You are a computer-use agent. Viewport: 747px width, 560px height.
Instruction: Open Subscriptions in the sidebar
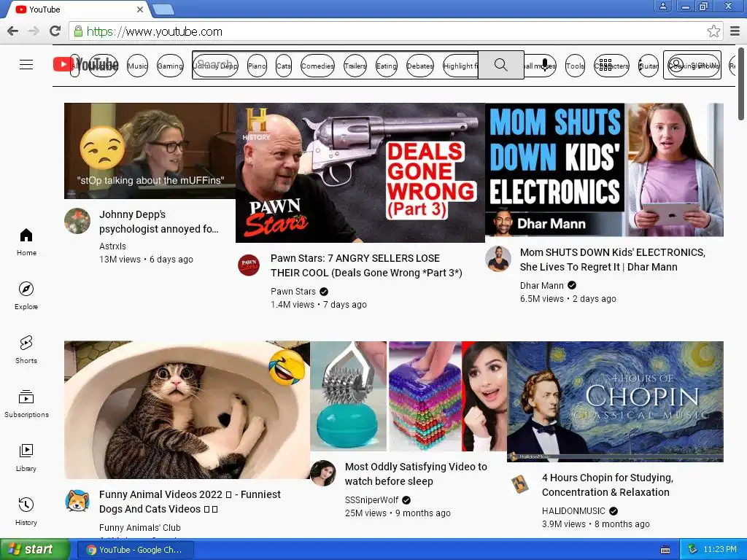coord(26,404)
